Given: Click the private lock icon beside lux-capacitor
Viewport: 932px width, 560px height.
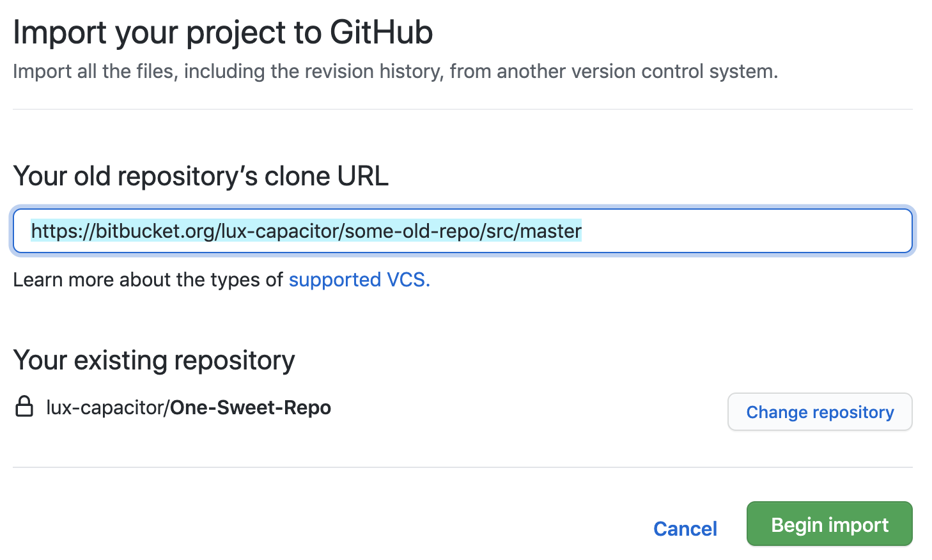Looking at the screenshot, I should tap(24, 407).
